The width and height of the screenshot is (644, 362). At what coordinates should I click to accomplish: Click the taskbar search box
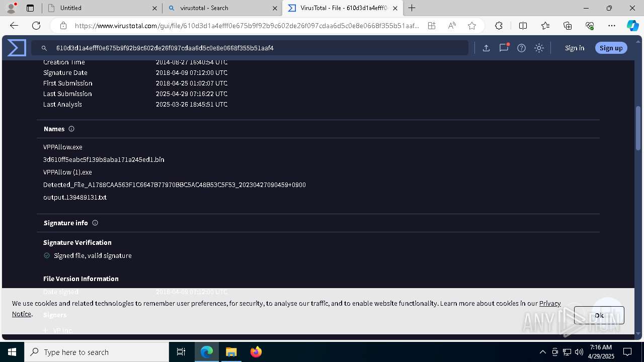point(97,352)
